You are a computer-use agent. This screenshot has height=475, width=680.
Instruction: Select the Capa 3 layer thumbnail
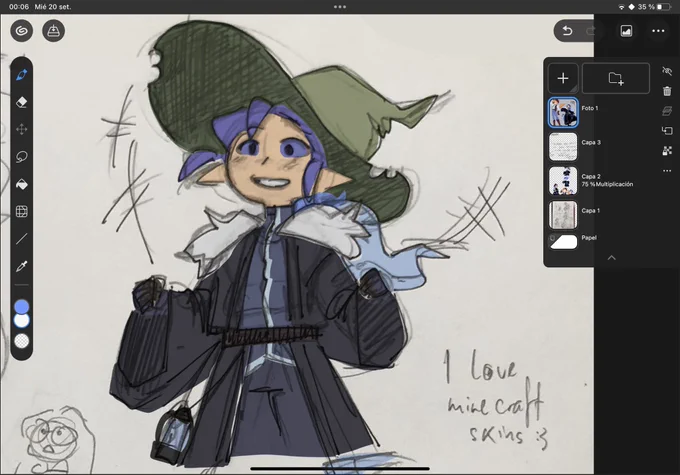pos(563,147)
